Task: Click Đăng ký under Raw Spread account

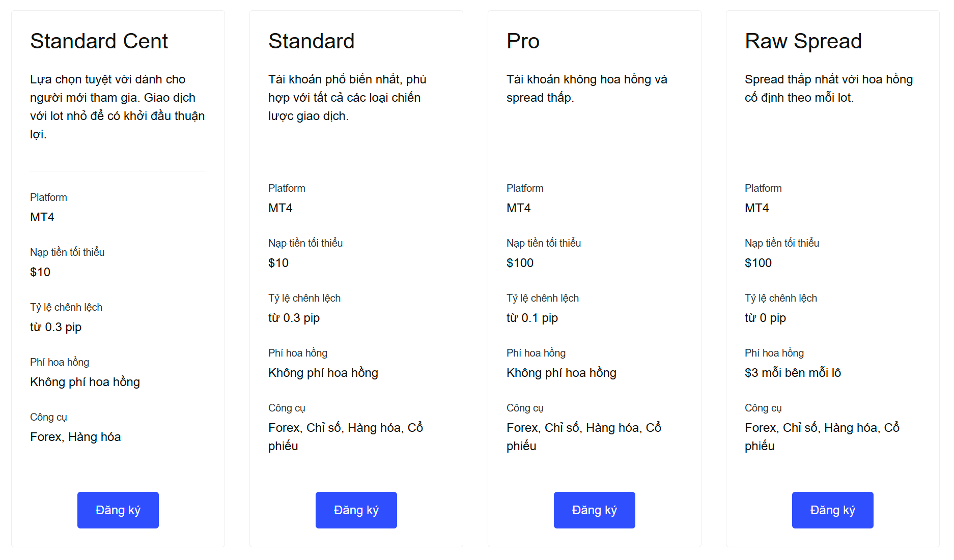Action: [832, 510]
